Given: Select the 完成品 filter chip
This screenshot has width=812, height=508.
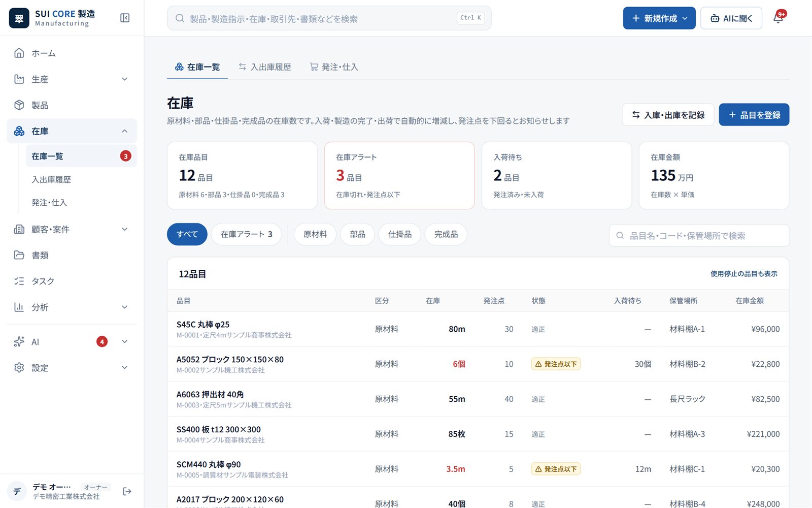Looking at the screenshot, I should tap(446, 234).
